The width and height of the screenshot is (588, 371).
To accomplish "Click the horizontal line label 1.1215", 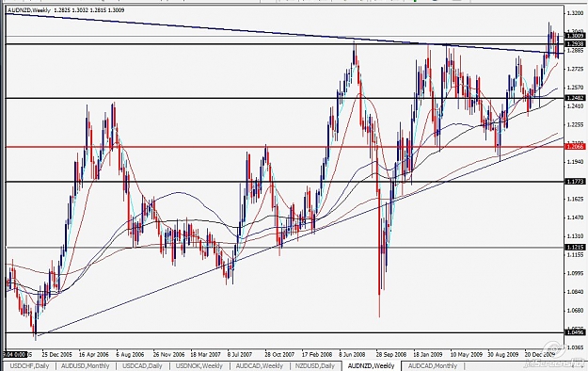I will pyautogui.click(x=575, y=247).
